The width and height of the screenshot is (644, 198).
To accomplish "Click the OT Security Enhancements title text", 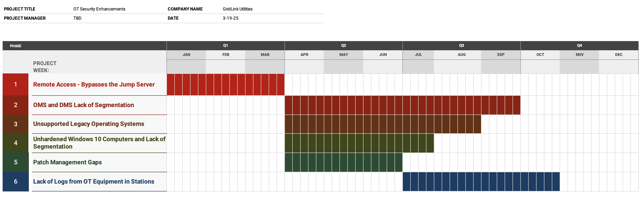I will [99, 9].
